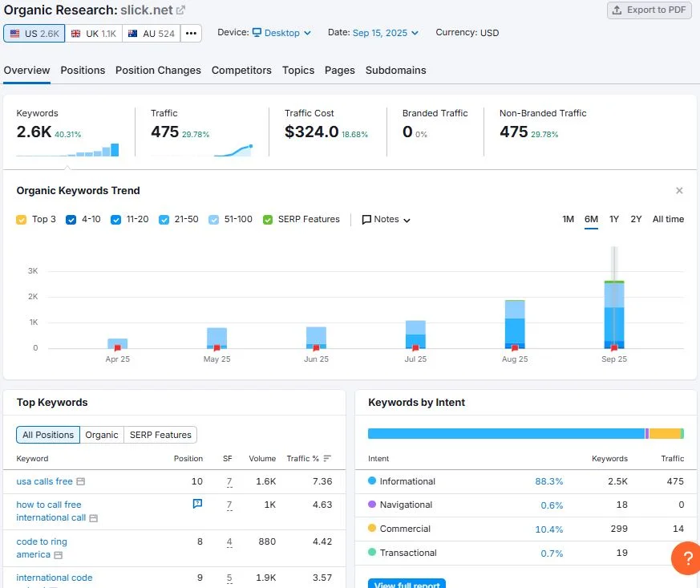Screen dimensions: 700x588
Task: Select the 6M time range
Action: pos(591,219)
